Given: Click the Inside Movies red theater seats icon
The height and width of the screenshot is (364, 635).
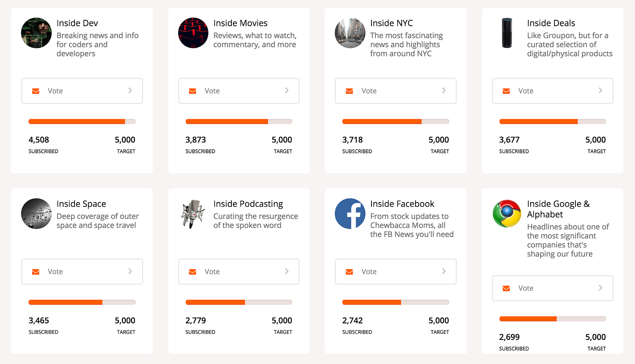Looking at the screenshot, I should 193,33.
